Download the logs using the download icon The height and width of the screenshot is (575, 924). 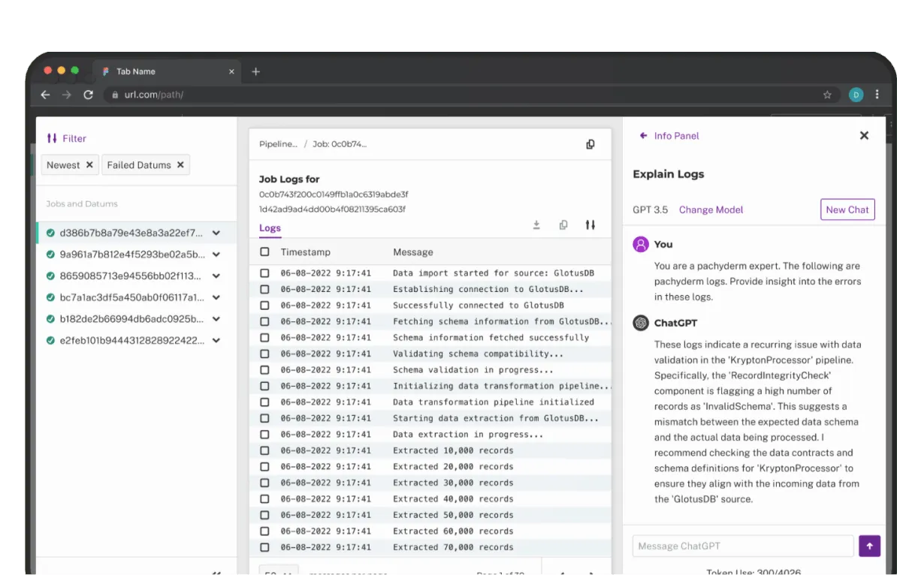(x=536, y=224)
